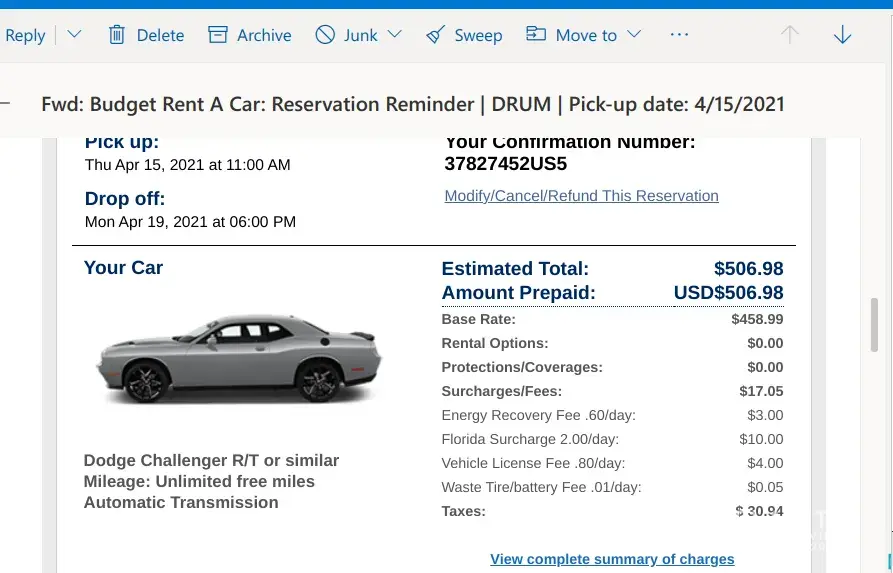Click the Archive toolbar label
The height and width of the screenshot is (573, 893).
(x=264, y=35)
